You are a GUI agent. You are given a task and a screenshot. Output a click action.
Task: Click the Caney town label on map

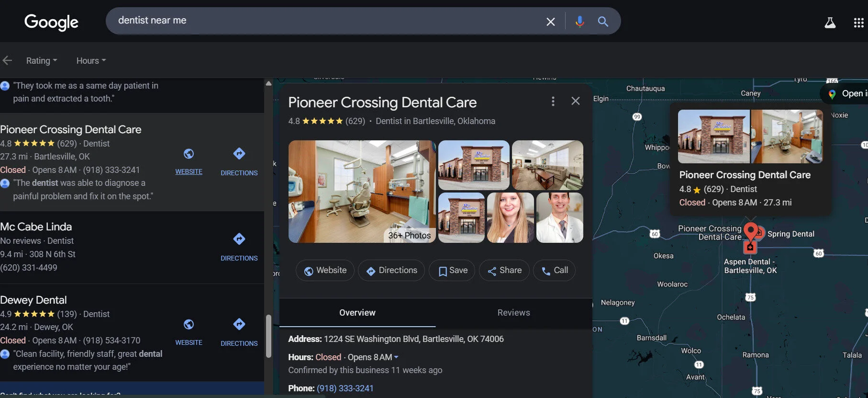750,93
